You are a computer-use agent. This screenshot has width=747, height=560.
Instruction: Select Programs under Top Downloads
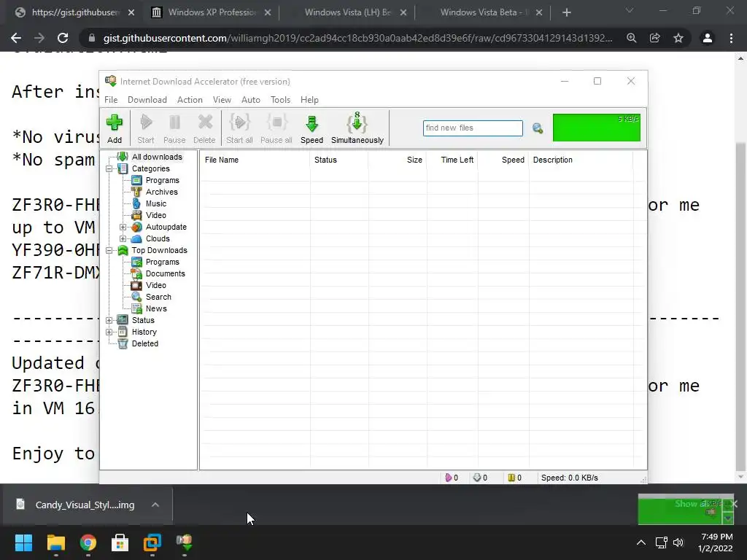click(x=163, y=262)
